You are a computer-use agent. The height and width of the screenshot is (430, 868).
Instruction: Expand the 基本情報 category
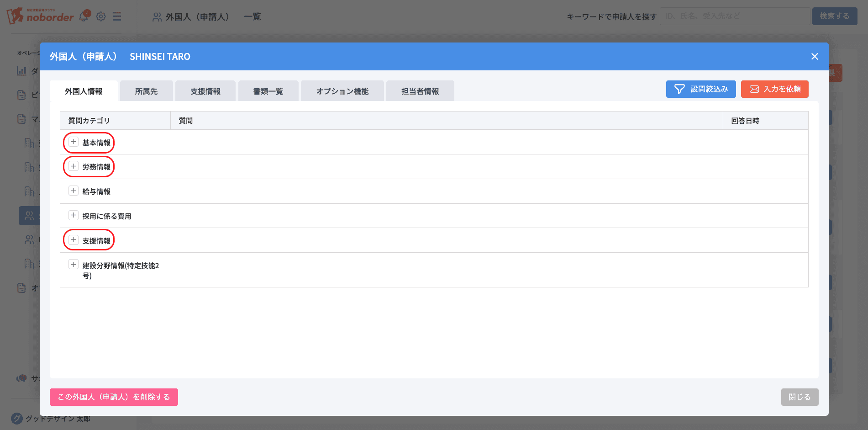pyautogui.click(x=73, y=142)
